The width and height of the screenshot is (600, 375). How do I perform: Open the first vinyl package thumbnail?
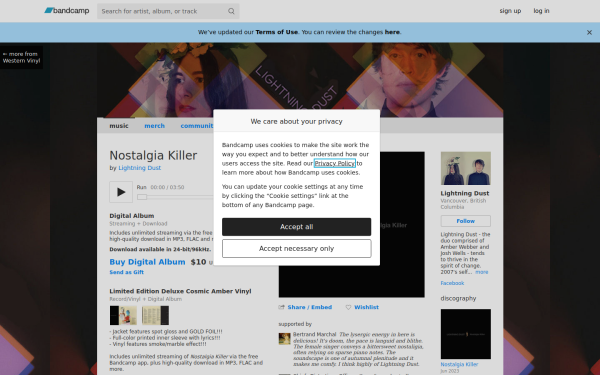[x=123, y=316]
